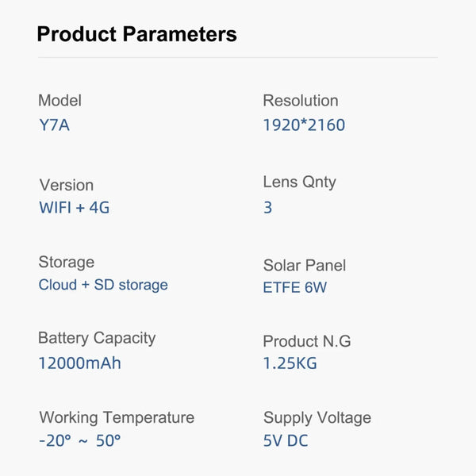Select the Cloud + SD storage text

tap(103, 285)
